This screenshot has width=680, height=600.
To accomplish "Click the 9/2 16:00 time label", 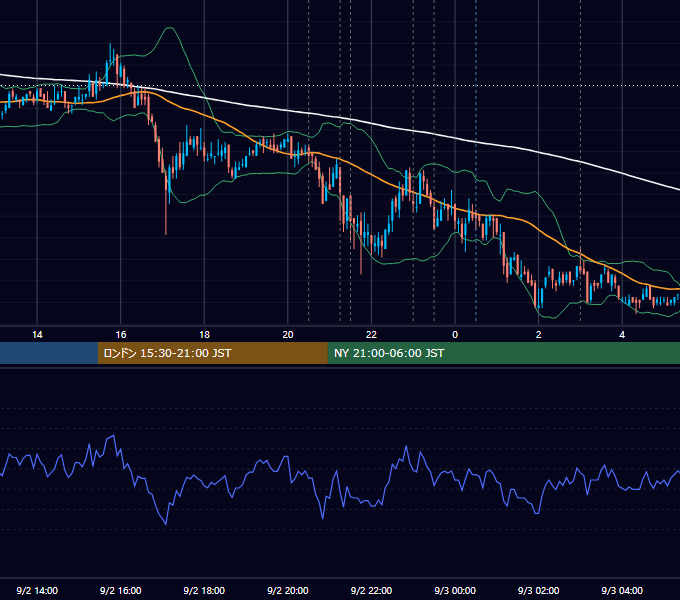I will pos(121,590).
